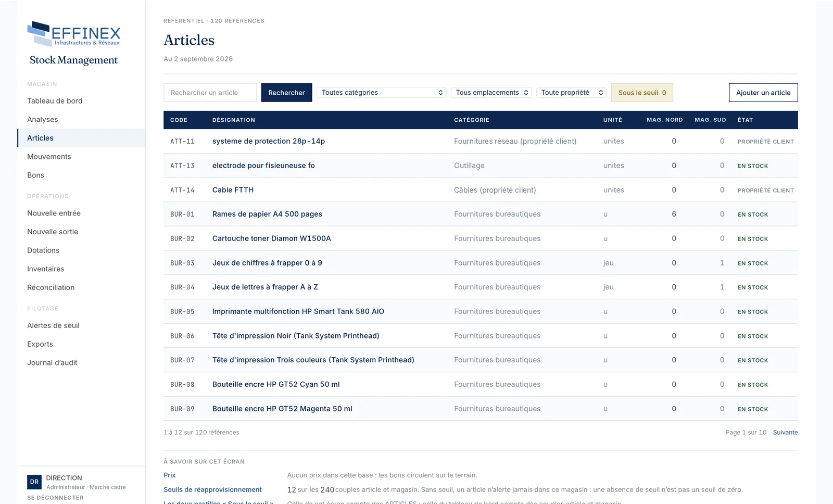833x504 pixels.
Task: Click État column header
Action: point(746,120)
